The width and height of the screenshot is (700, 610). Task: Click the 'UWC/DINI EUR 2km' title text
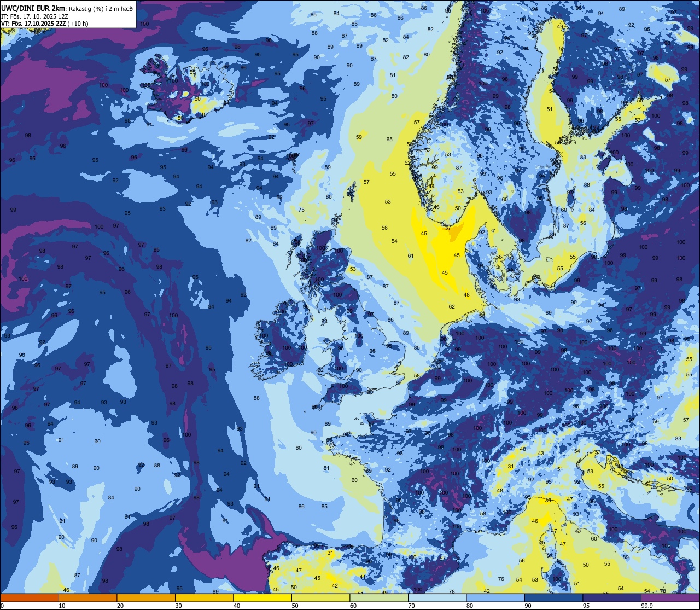34,8
